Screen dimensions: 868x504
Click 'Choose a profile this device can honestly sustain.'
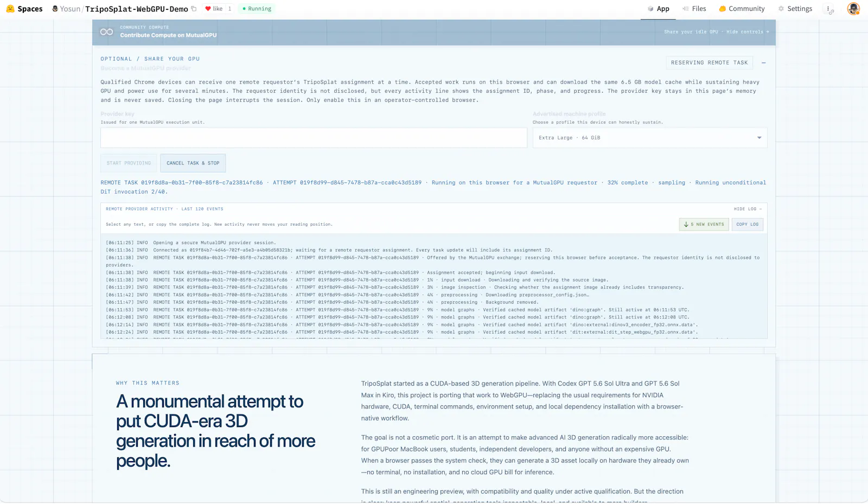[x=598, y=123]
